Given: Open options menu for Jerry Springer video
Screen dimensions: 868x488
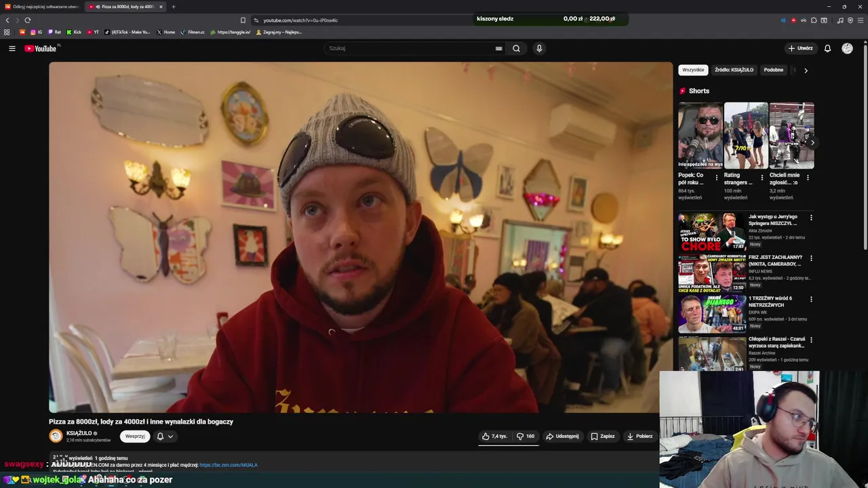Looking at the screenshot, I should pos(811,218).
